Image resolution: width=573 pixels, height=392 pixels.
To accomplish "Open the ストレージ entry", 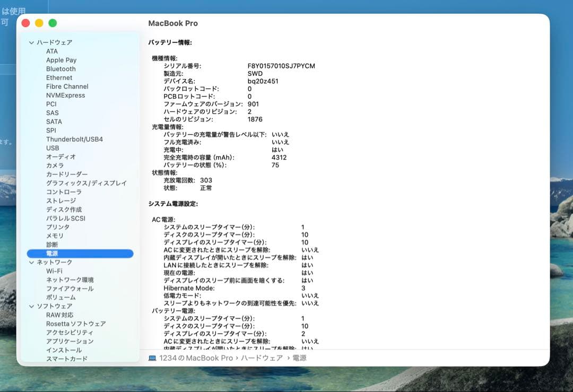I will click(x=61, y=201).
